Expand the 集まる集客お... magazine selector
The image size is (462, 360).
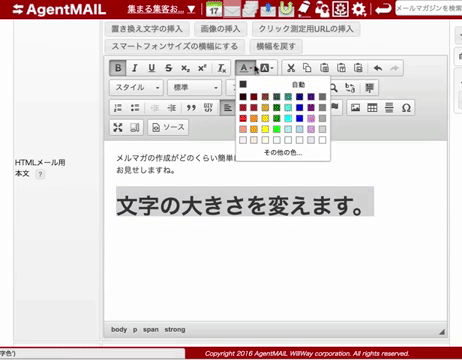click(161, 9)
